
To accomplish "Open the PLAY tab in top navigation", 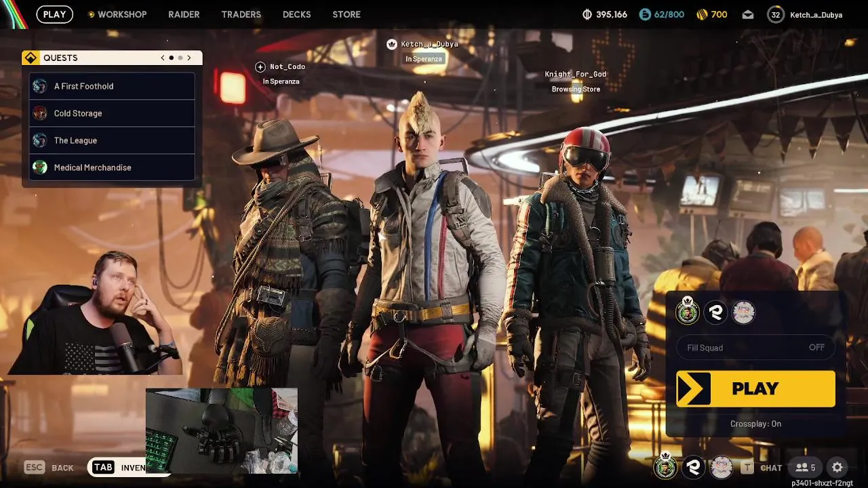I will pyautogui.click(x=54, y=14).
